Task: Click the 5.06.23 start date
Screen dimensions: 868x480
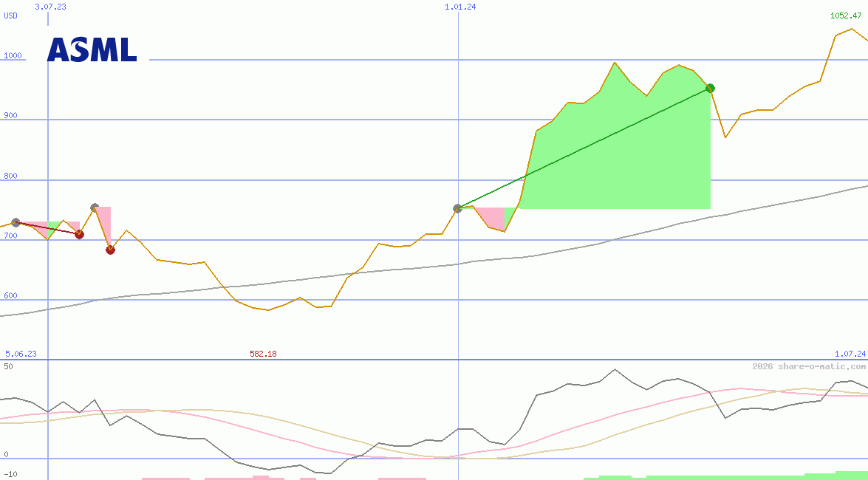Action: point(21,354)
